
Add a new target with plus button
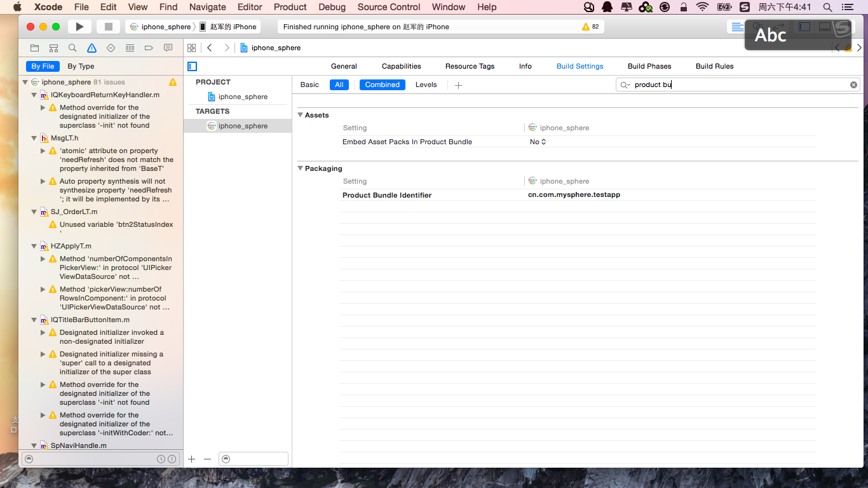[x=191, y=459]
